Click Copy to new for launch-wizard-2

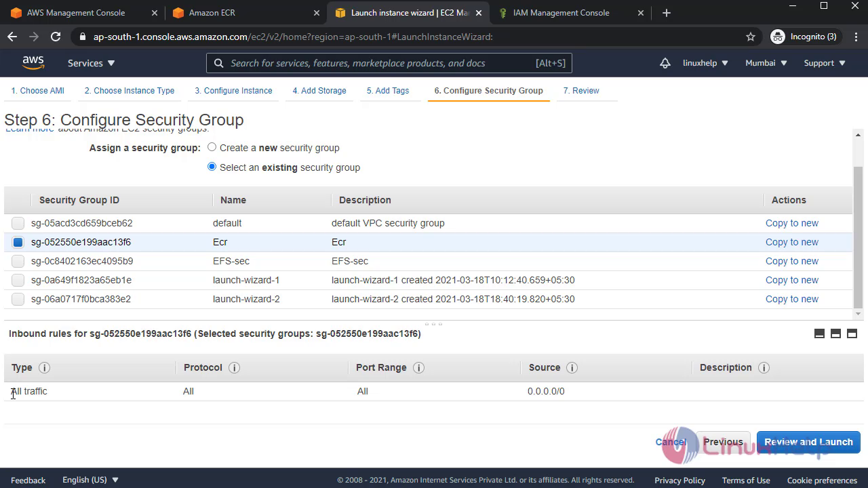[x=791, y=299]
